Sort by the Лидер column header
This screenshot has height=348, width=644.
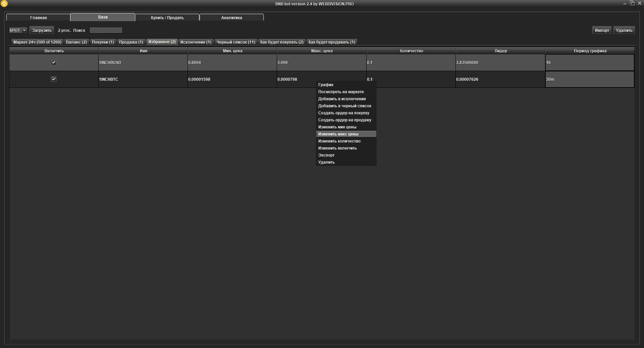click(x=500, y=51)
